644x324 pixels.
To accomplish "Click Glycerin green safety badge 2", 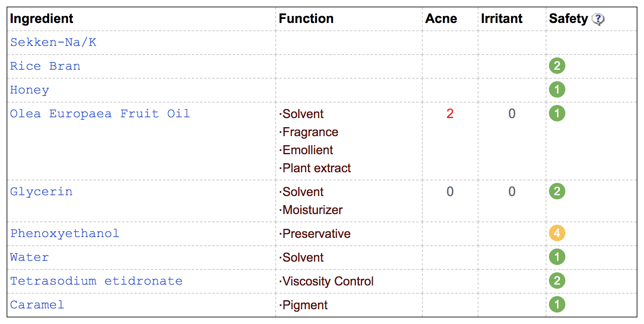I will 557,191.
